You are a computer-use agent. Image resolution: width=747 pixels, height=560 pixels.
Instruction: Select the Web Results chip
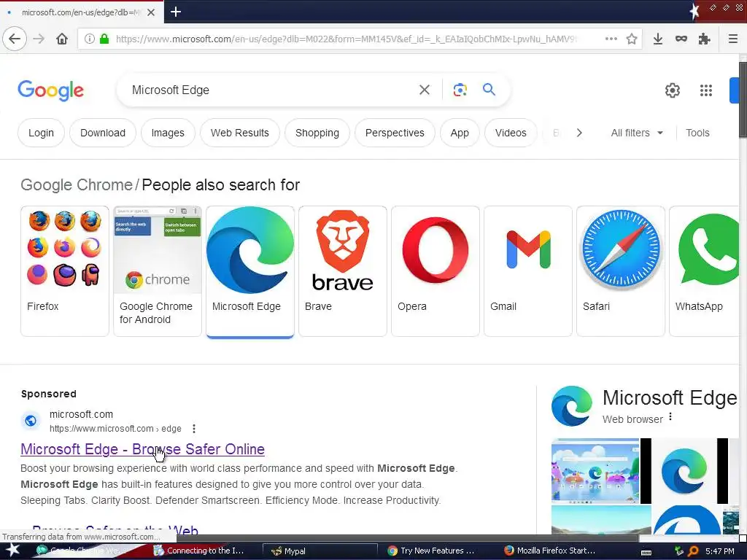[239, 133]
